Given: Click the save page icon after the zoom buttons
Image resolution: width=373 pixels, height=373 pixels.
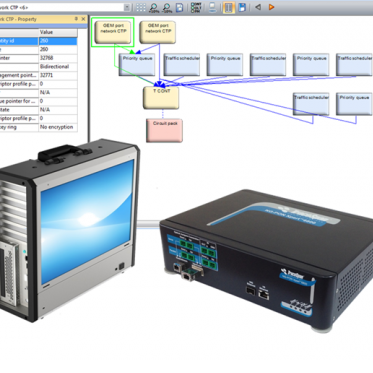Looking at the screenshot, I should (x=179, y=7).
